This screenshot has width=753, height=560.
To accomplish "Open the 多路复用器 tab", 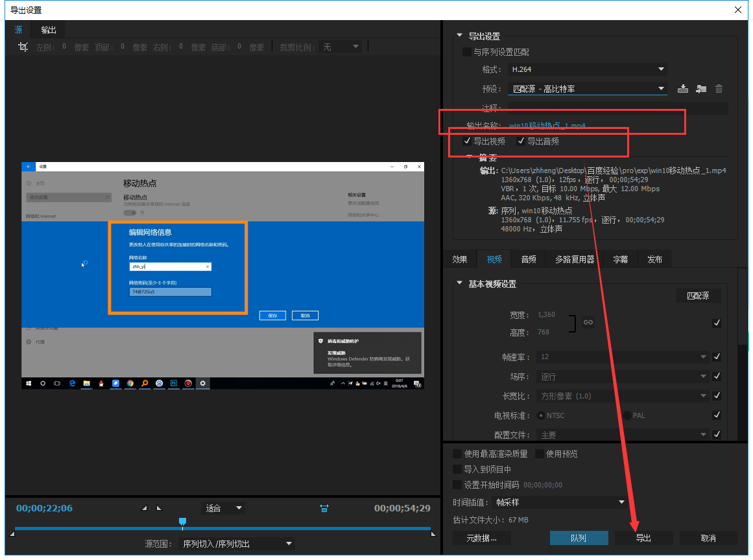I will pos(575,259).
